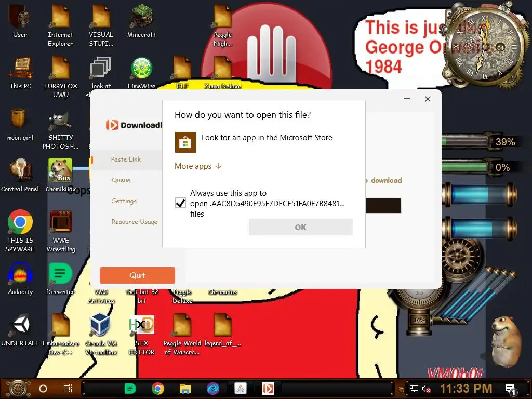Close the downloader window
532x399 pixels.
(428, 99)
